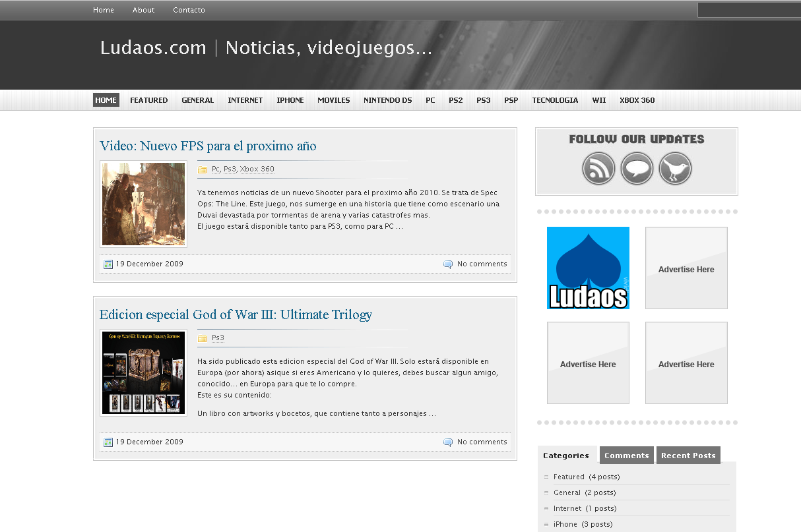
Task: Click comment bubble icon on God of War post
Action: click(448, 442)
